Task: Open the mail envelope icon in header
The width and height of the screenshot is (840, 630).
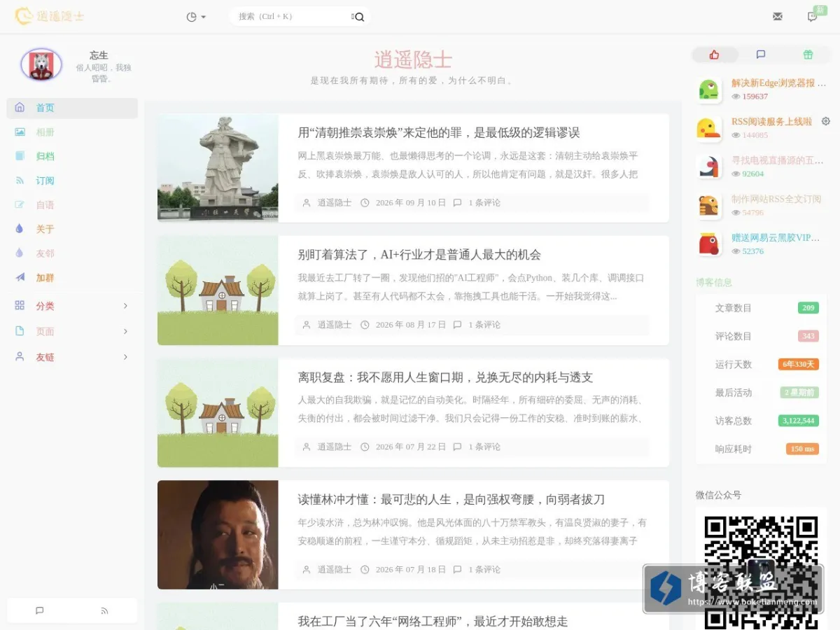Action: pyautogui.click(x=778, y=17)
